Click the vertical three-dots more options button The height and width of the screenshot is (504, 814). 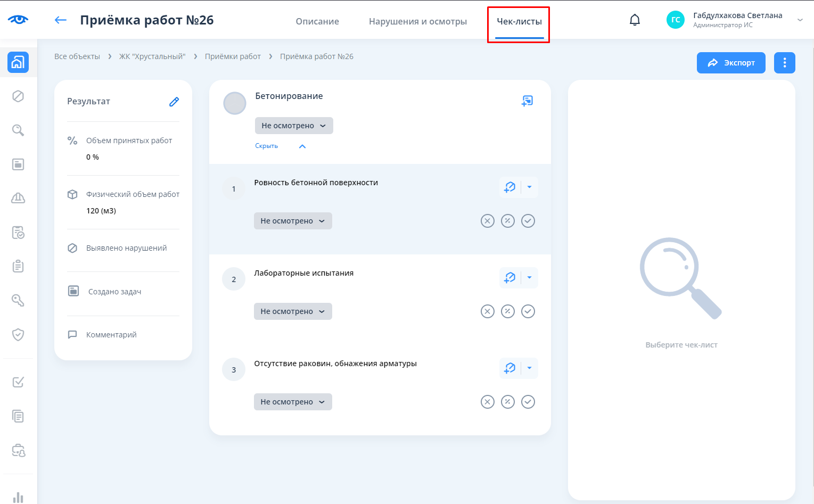click(784, 63)
